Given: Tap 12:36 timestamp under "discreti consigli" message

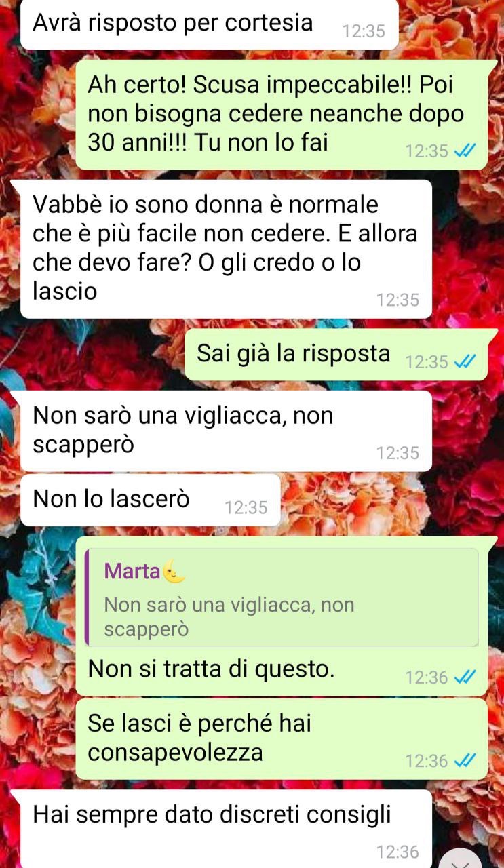Looking at the screenshot, I should point(398,851).
